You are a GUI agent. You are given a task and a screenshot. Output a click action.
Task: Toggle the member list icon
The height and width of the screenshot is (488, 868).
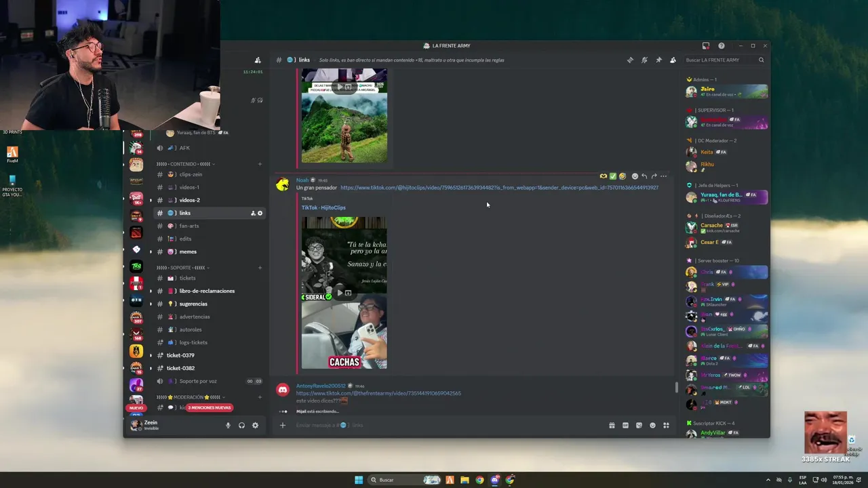click(x=673, y=60)
